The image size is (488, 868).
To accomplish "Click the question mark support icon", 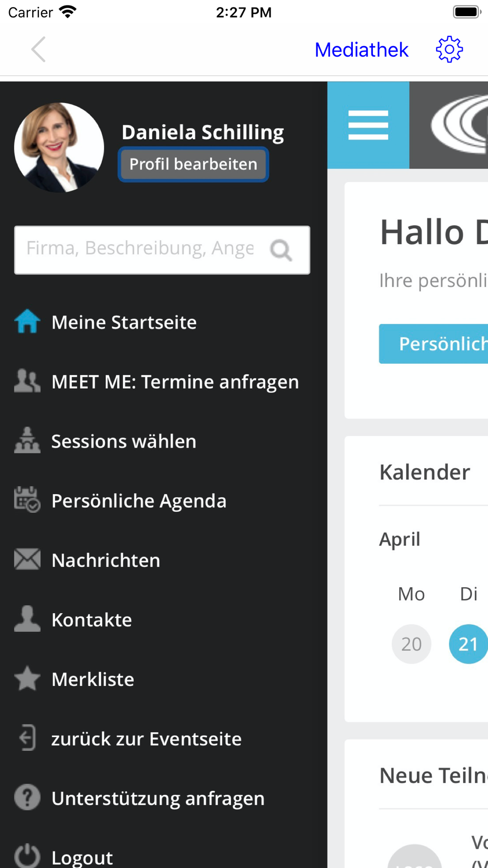I will pos(27,798).
